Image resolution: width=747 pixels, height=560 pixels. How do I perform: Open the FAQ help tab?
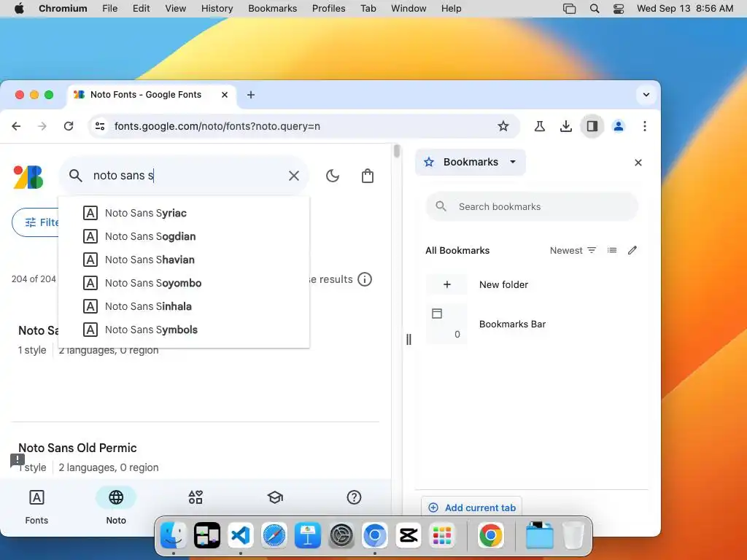354,497
